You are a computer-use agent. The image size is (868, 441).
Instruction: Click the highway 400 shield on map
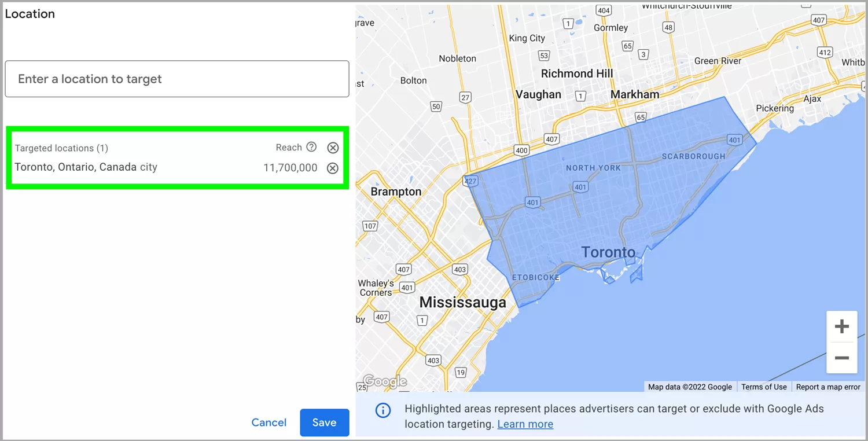(x=521, y=150)
